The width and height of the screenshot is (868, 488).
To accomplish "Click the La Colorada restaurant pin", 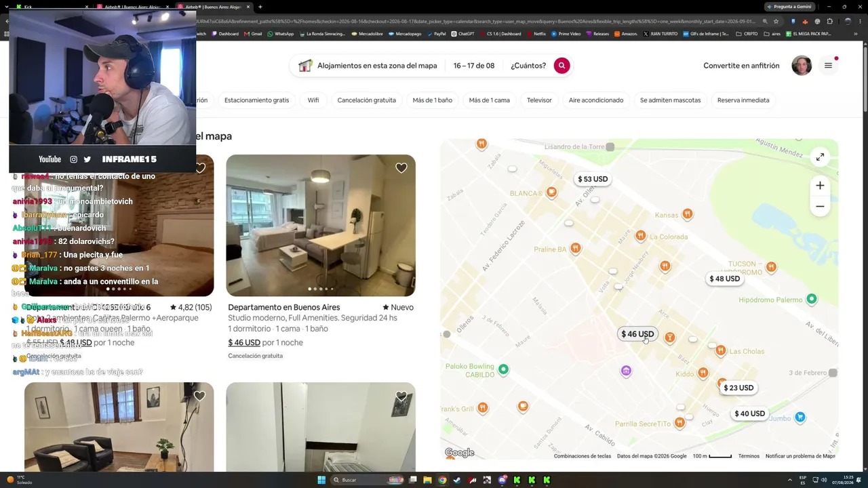I will pos(641,236).
